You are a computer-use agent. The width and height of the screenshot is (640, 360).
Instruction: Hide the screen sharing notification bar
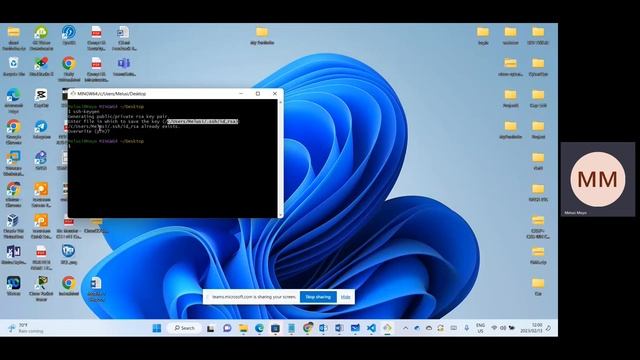tap(345, 297)
